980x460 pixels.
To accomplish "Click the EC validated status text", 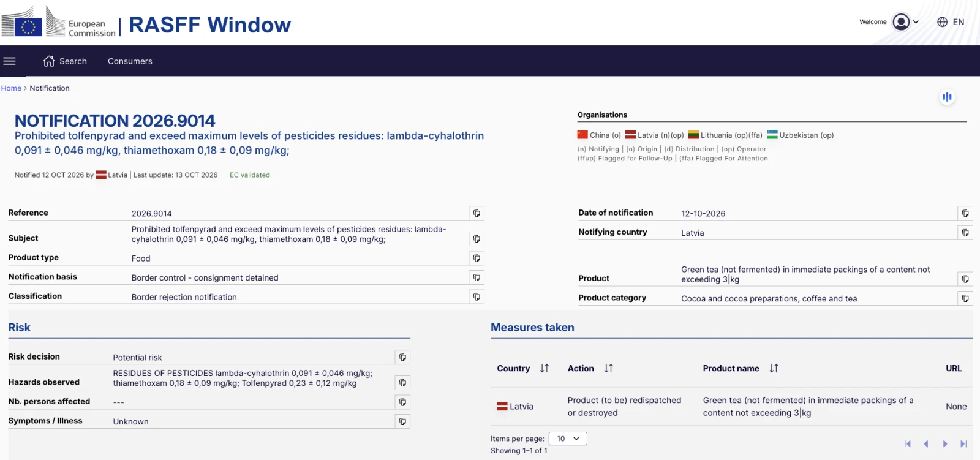I will (x=250, y=175).
